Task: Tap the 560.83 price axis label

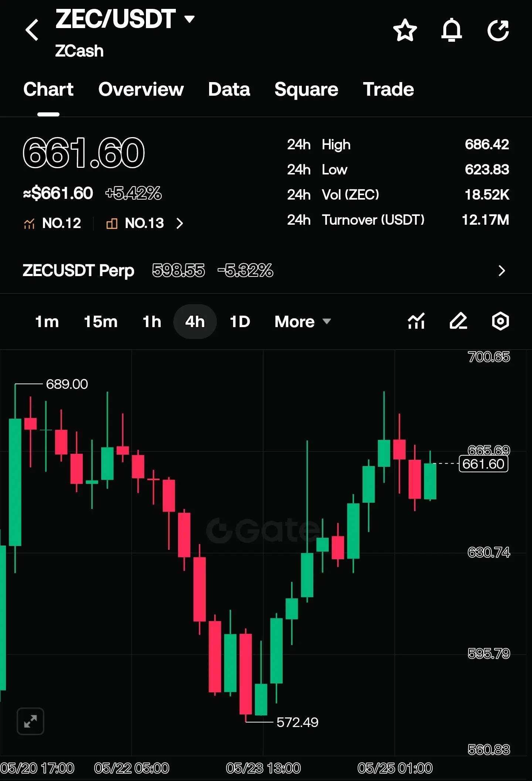Action: (x=489, y=750)
